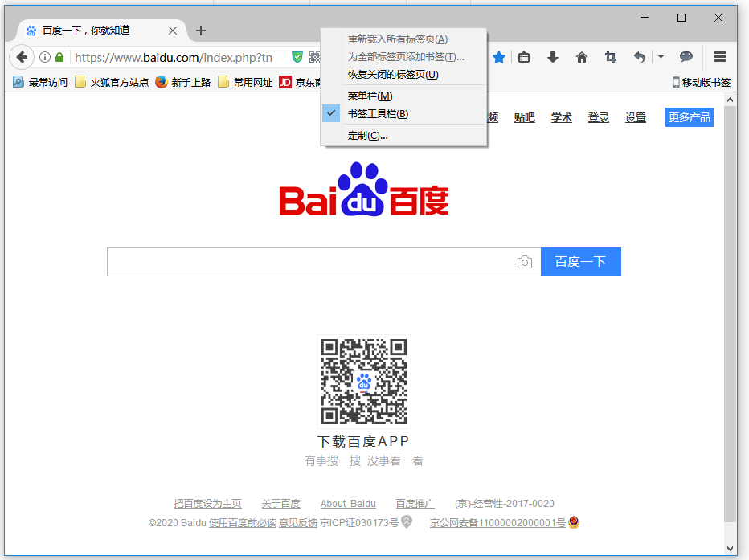The width and height of the screenshot is (749, 560).
Task: Open the dropdown arrow next to undo icon
Action: click(661, 57)
